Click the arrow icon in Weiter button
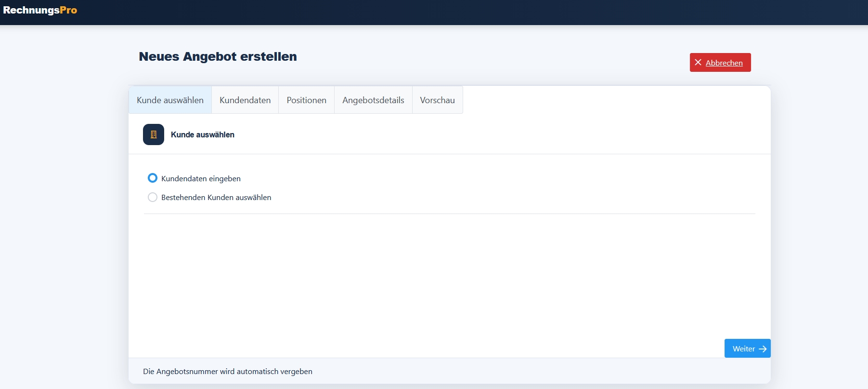The image size is (868, 389). click(x=763, y=349)
